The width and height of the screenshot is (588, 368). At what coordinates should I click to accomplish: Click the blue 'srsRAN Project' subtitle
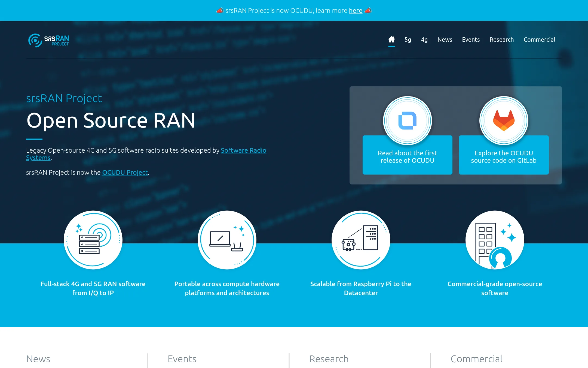coord(64,98)
